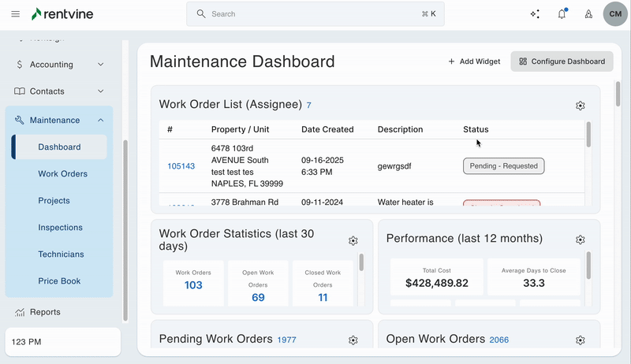This screenshot has height=364, width=631.
Task: Open the notifications bell
Action: pyautogui.click(x=562, y=14)
